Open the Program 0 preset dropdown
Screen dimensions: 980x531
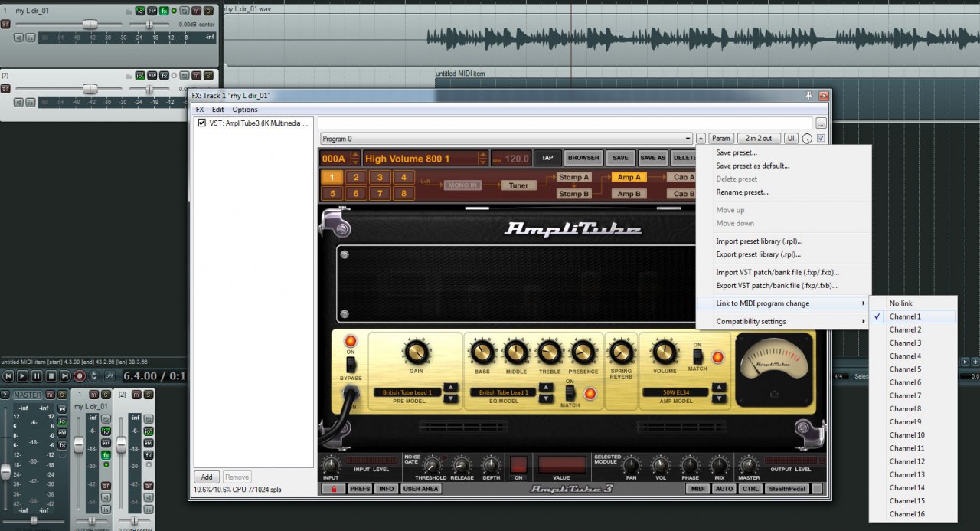click(506, 139)
